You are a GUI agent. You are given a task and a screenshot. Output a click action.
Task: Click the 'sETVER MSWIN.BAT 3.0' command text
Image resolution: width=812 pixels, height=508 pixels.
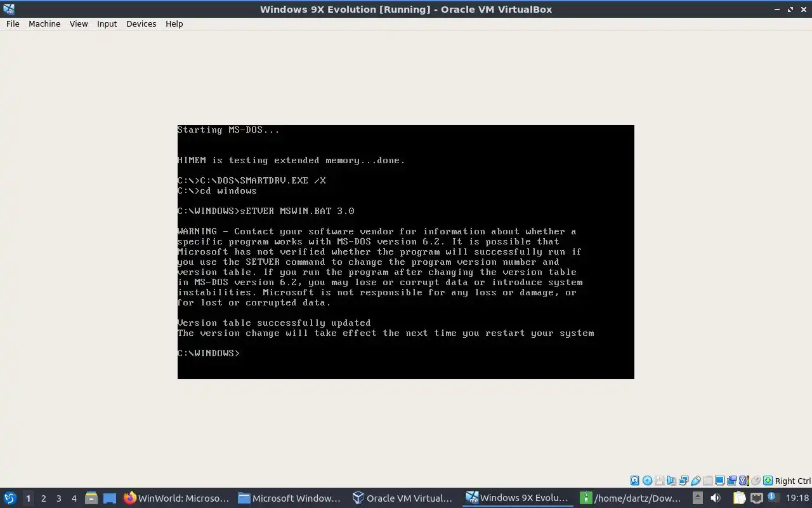(x=297, y=211)
